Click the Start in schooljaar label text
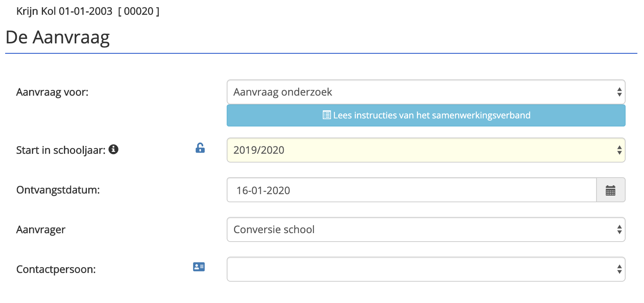Image resolution: width=644 pixels, height=303 pixels. coord(61,150)
